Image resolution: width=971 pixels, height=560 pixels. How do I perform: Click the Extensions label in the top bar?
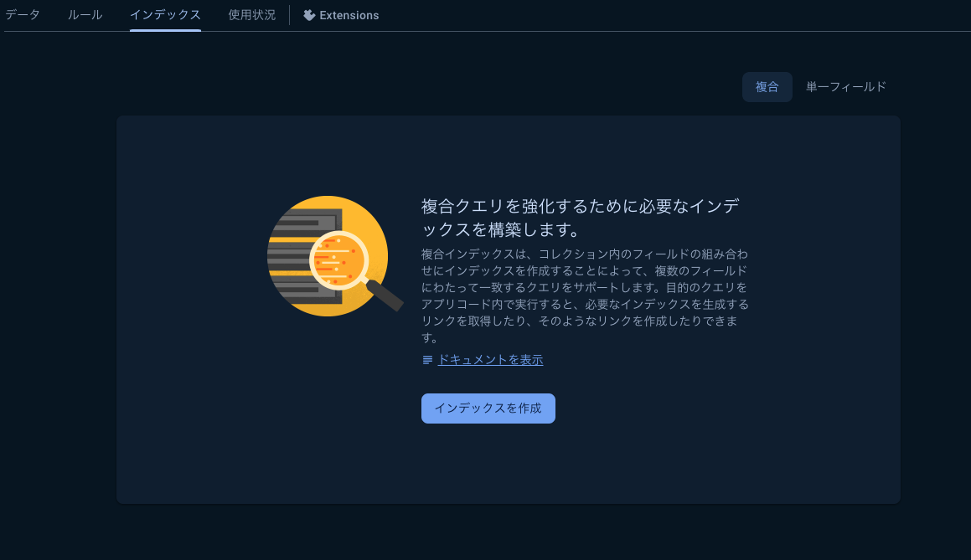[349, 14]
